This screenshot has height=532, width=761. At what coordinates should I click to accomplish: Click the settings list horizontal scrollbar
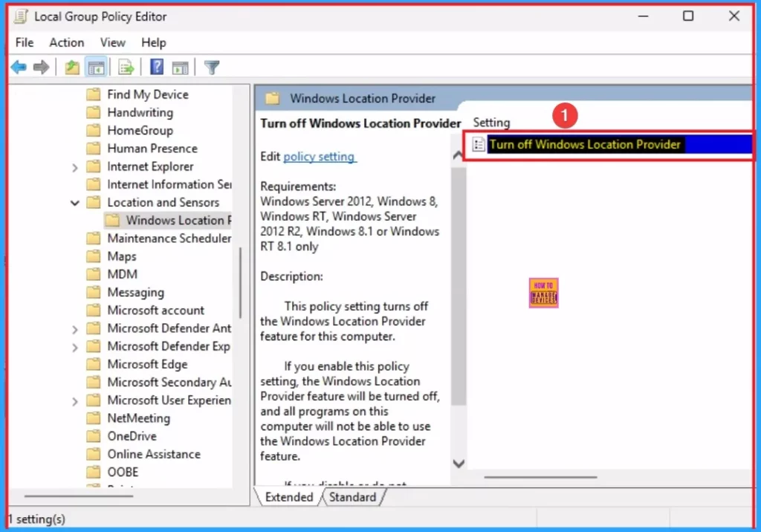pos(540,477)
